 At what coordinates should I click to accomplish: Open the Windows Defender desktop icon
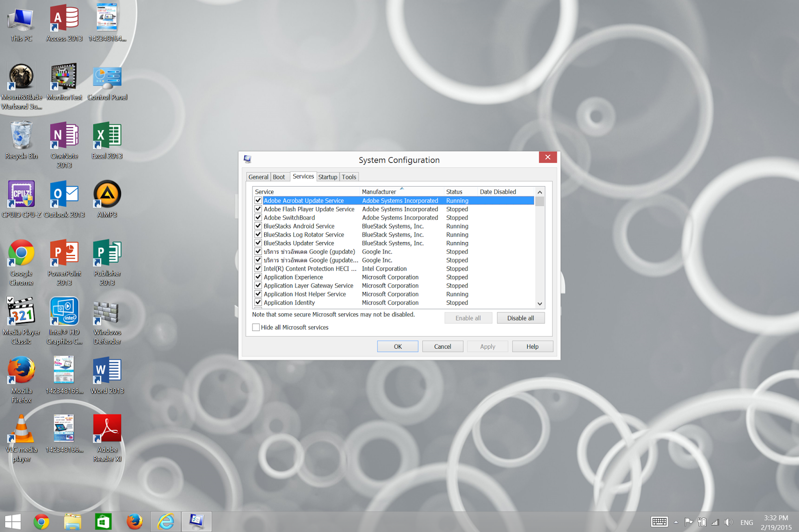coord(107,321)
